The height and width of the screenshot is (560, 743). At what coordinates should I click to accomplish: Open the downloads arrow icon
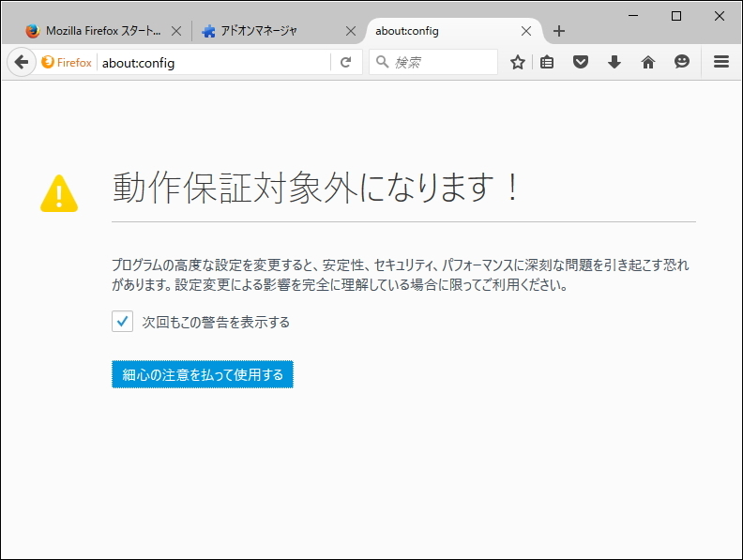coord(614,62)
